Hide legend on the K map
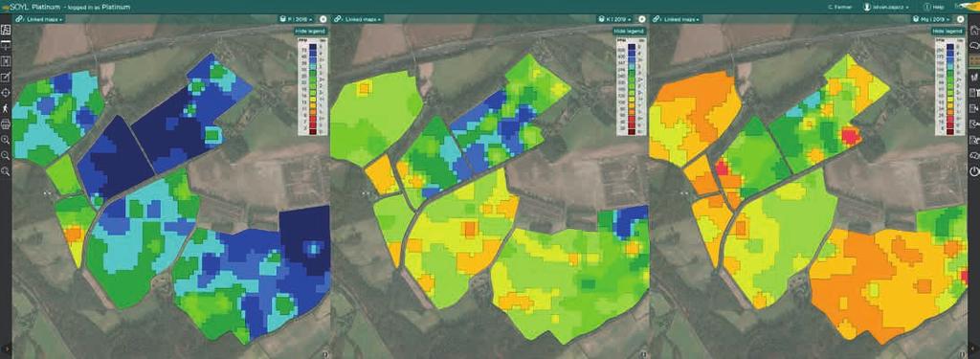The height and width of the screenshot is (359, 980). pos(629,31)
